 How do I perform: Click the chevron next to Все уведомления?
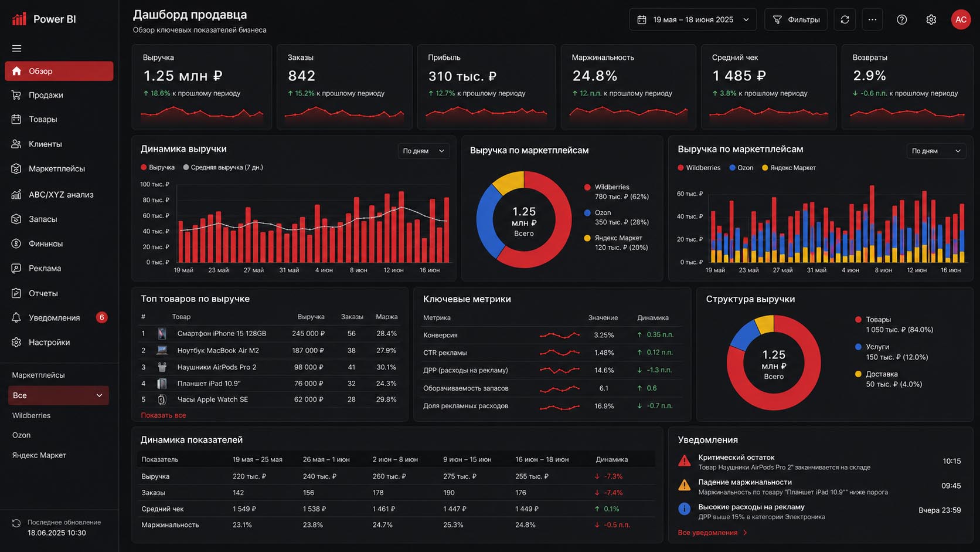(745, 533)
